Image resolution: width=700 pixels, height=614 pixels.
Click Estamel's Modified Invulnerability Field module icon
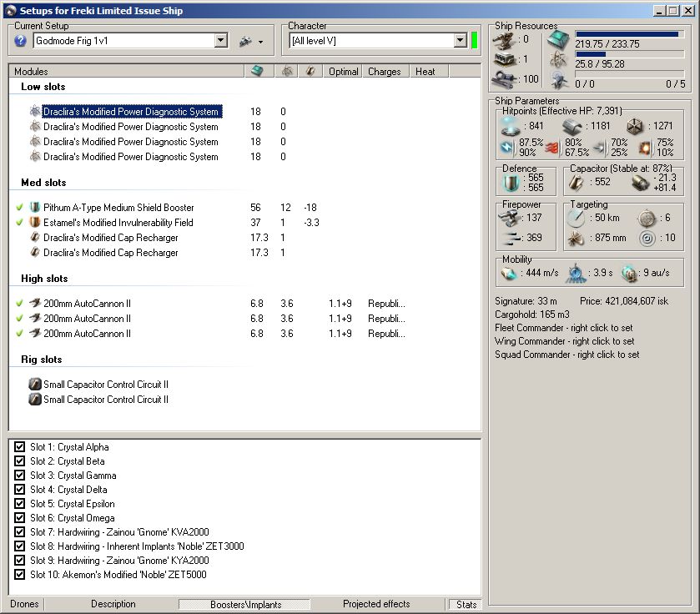(x=35, y=223)
